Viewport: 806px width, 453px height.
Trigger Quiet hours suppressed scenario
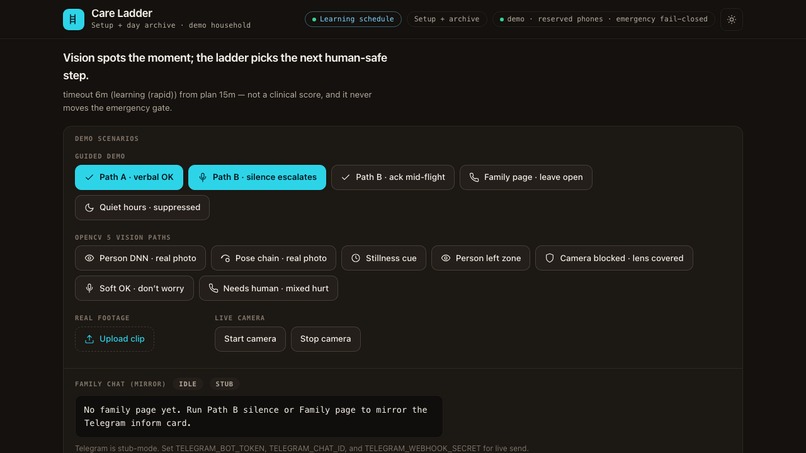[142, 208]
